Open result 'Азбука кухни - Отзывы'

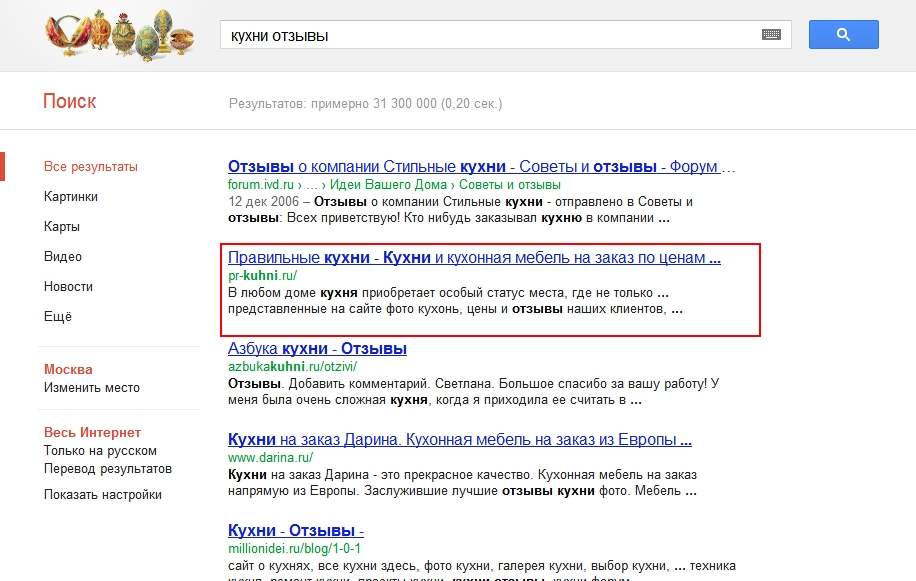pyautogui.click(x=317, y=349)
